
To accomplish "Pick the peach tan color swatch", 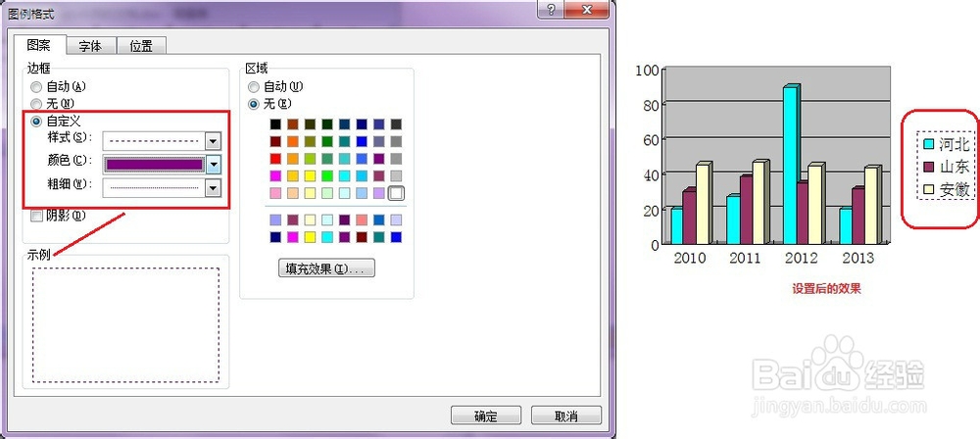I will (292, 193).
